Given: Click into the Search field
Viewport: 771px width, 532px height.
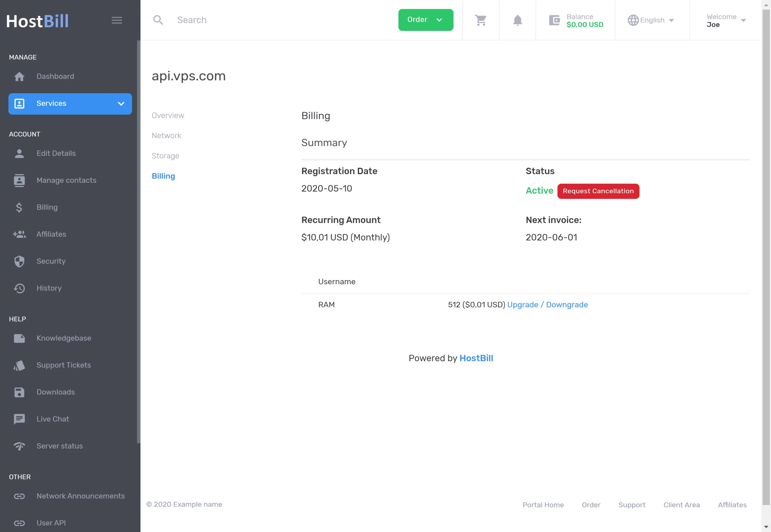Looking at the screenshot, I should click(280, 20).
